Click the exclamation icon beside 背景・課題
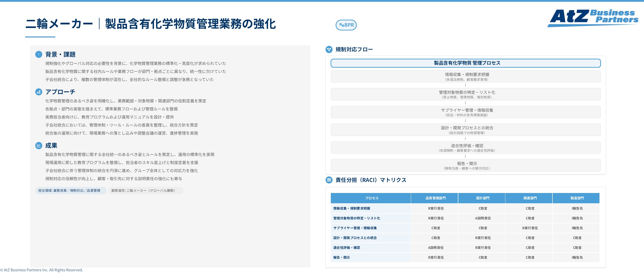Image resolution: width=644 pixels, height=273 pixels. tap(38, 54)
